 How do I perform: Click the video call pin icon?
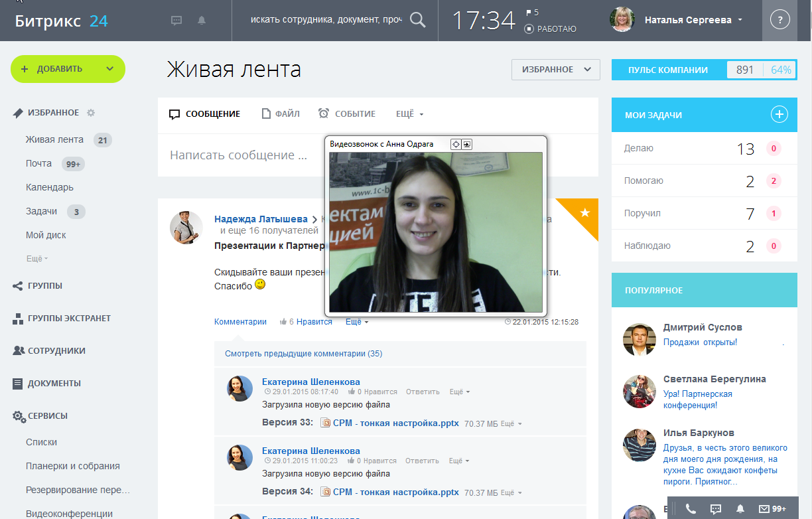(x=455, y=144)
